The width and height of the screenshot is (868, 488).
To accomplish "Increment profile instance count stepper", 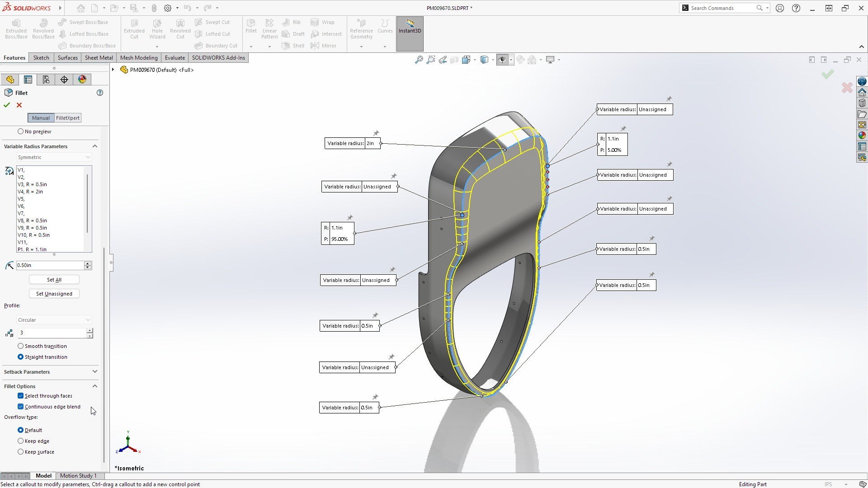I will click(90, 330).
